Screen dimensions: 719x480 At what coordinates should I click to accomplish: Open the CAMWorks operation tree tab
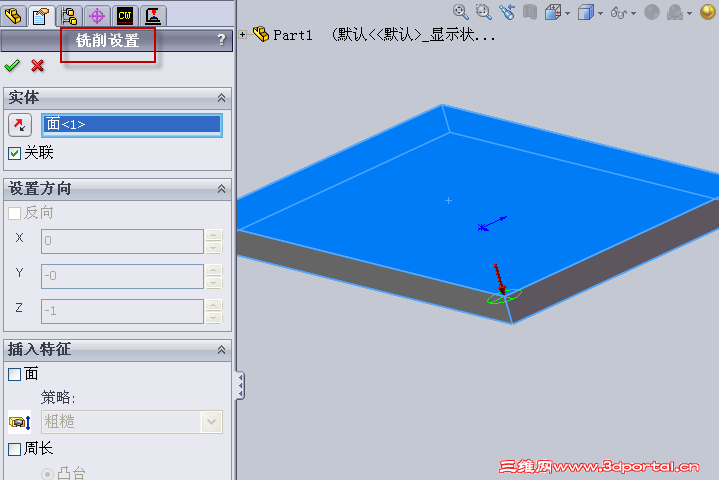[x=153, y=16]
